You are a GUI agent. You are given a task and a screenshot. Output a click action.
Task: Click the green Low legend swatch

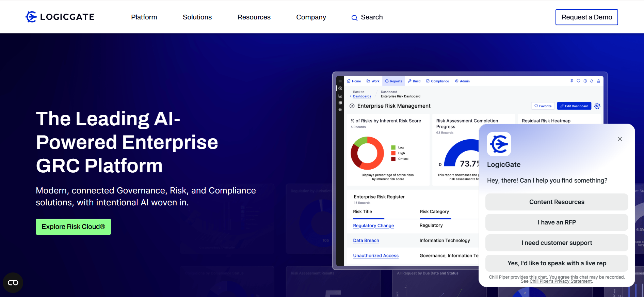pos(393,147)
